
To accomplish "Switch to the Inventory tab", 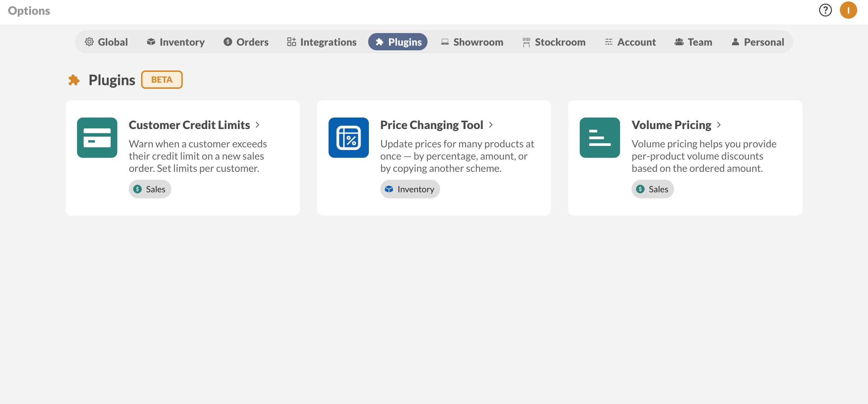I will pyautogui.click(x=176, y=42).
